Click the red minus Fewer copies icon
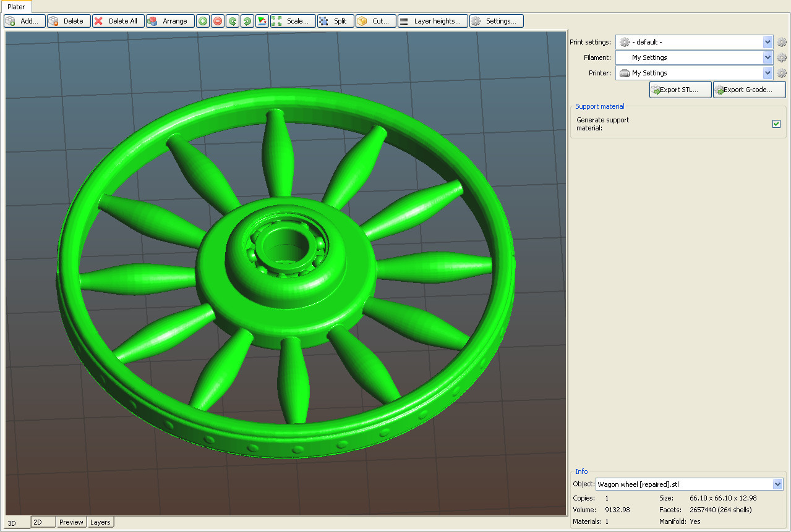This screenshot has width=791, height=532. coord(218,21)
